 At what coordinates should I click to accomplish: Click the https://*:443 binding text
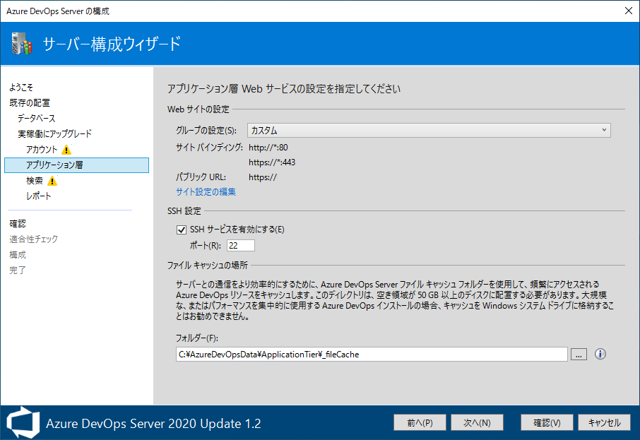pyautogui.click(x=272, y=162)
